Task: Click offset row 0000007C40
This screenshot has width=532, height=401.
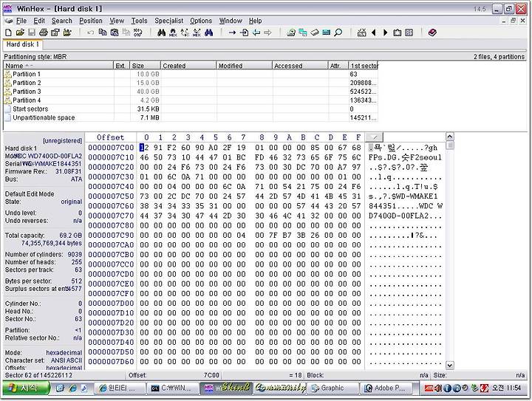Action: point(111,186)
